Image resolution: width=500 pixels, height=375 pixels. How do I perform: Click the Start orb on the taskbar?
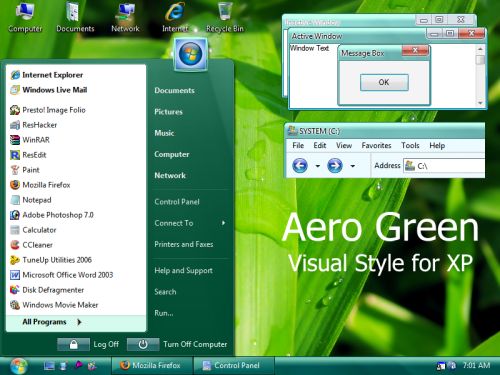19,366
